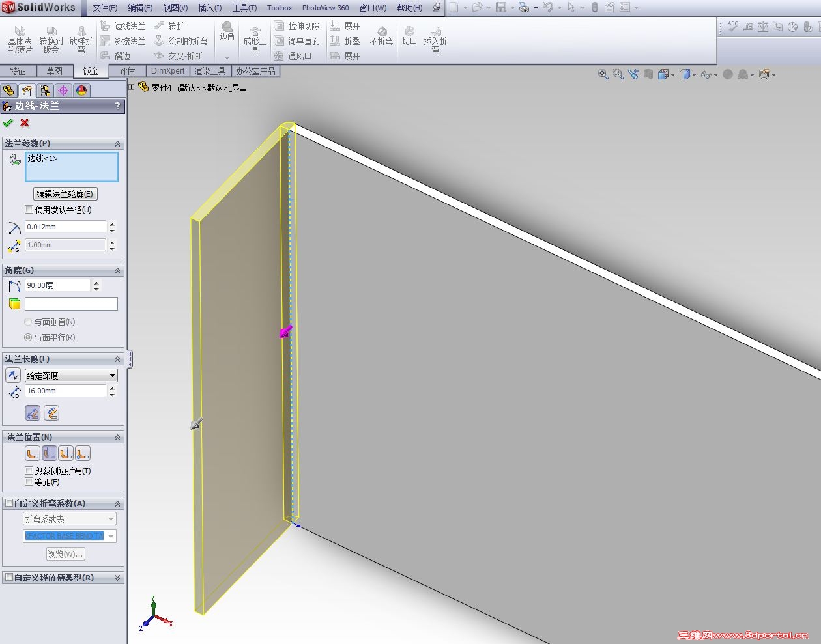
Task: Select the 转折 jog tool
Action: pos(169,26)
